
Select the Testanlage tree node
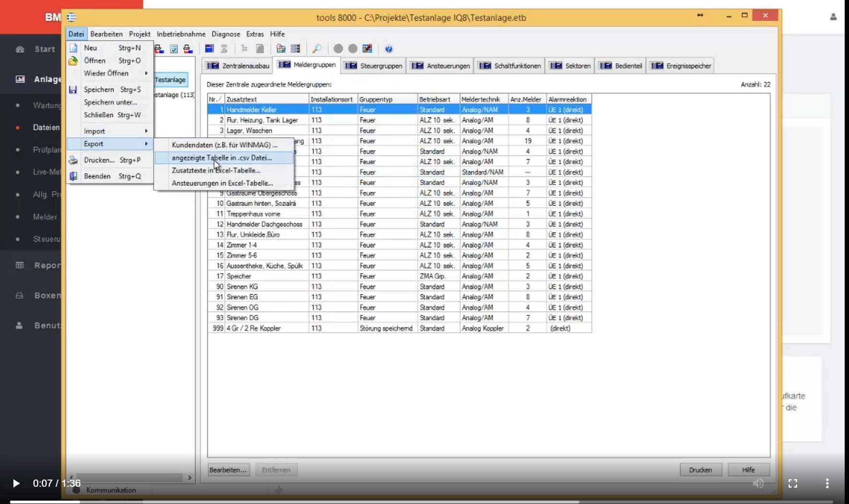170,80
